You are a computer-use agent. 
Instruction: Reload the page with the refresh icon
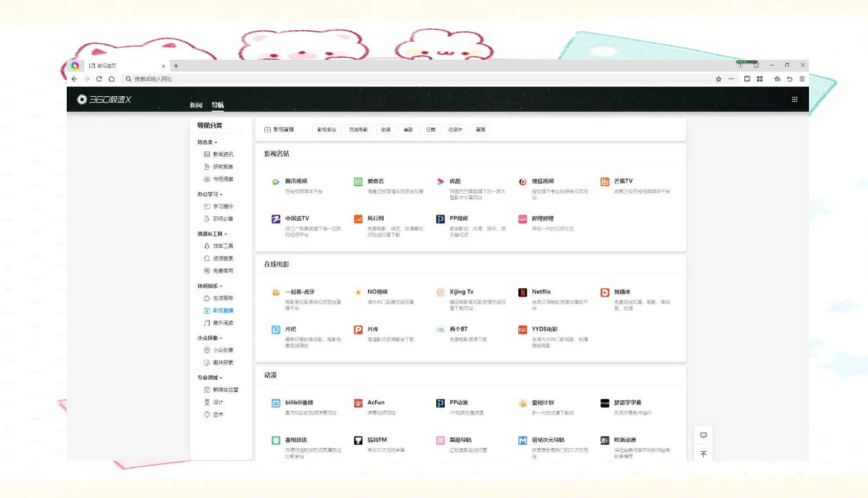pos(99,79)
